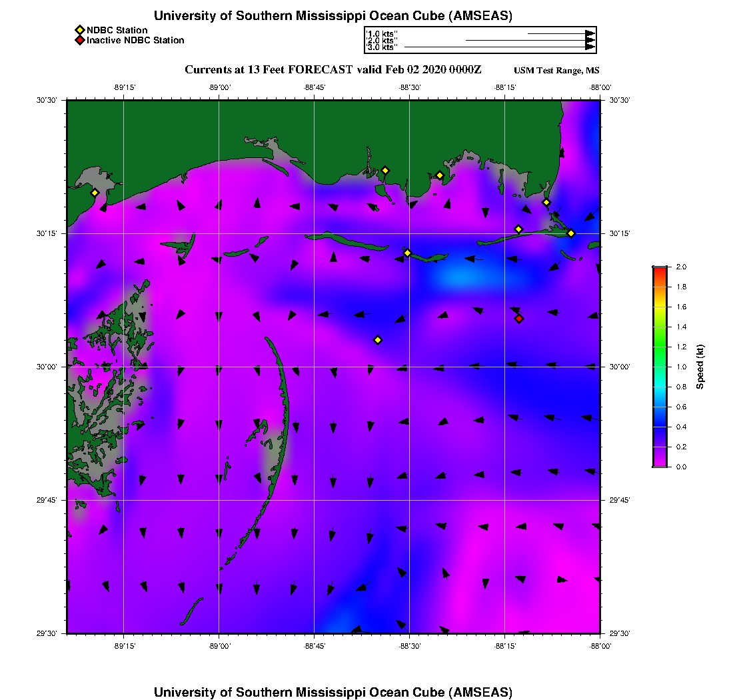This screenshot has height=700, width=733.
Task: Click the '0.4' color bar tick label
Action: (x=682, y=427)
